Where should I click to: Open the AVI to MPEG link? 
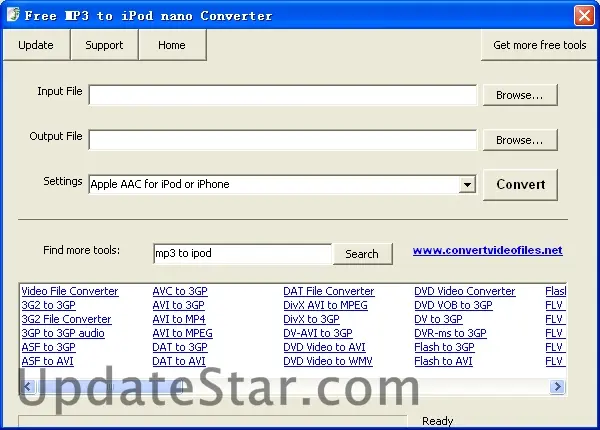(183, 333)
